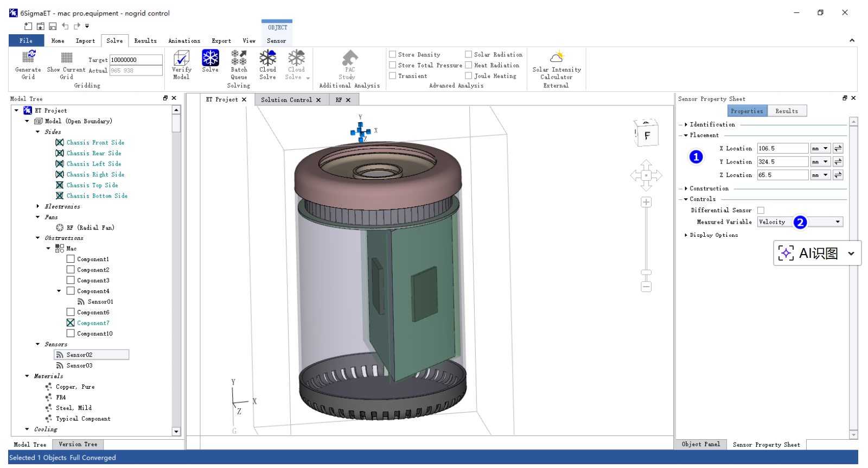
Task: Open the Measured Variable dropdown
Action: tap(838, 222)
